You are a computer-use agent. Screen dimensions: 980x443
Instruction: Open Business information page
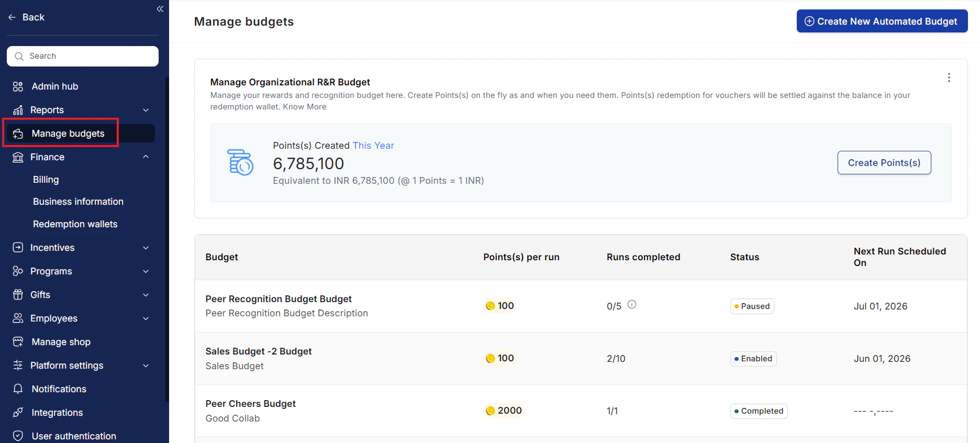pyautogui.click(x=78, y=202)
